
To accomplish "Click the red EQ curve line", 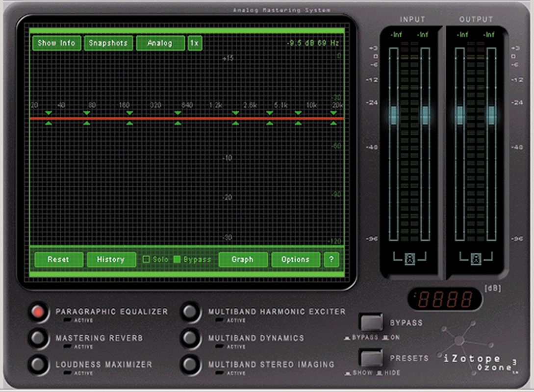I will 187,118.
